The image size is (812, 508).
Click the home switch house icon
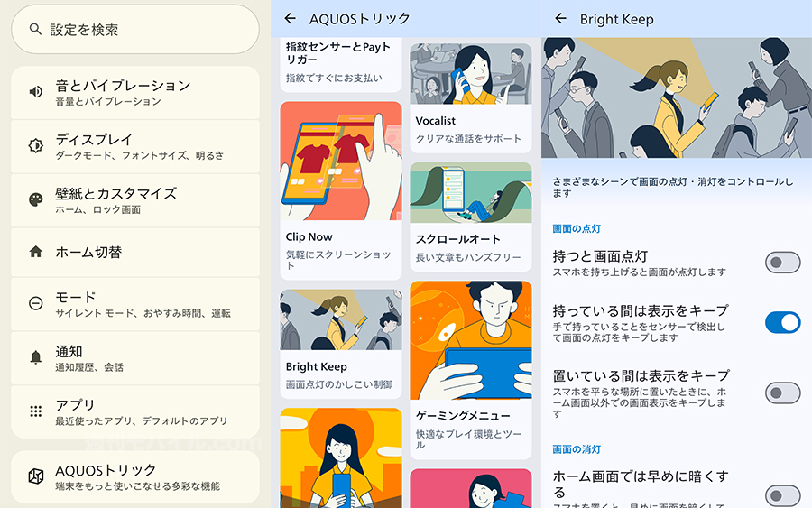[36, 253]
